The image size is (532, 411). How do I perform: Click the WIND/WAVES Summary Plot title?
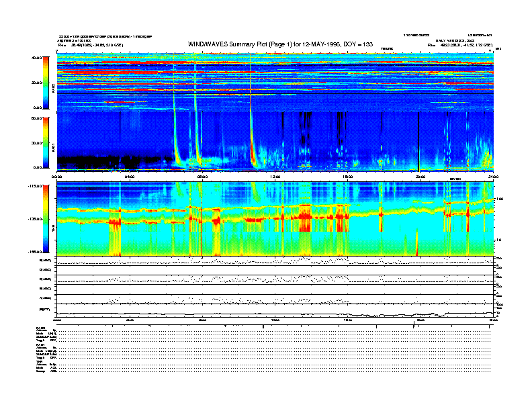coord(280,44)
